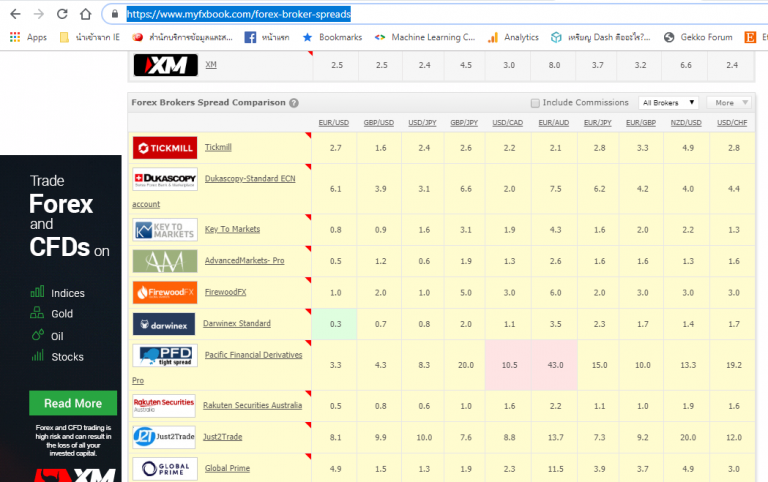
Task: Open Dukascopy-Standard ECN link
Action: (250, 178)
